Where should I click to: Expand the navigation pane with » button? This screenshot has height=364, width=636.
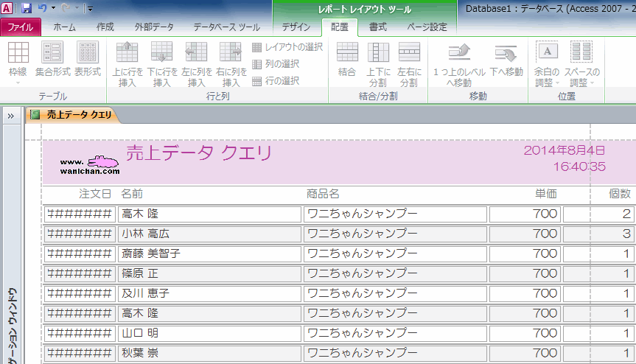(x=11, y=116)
